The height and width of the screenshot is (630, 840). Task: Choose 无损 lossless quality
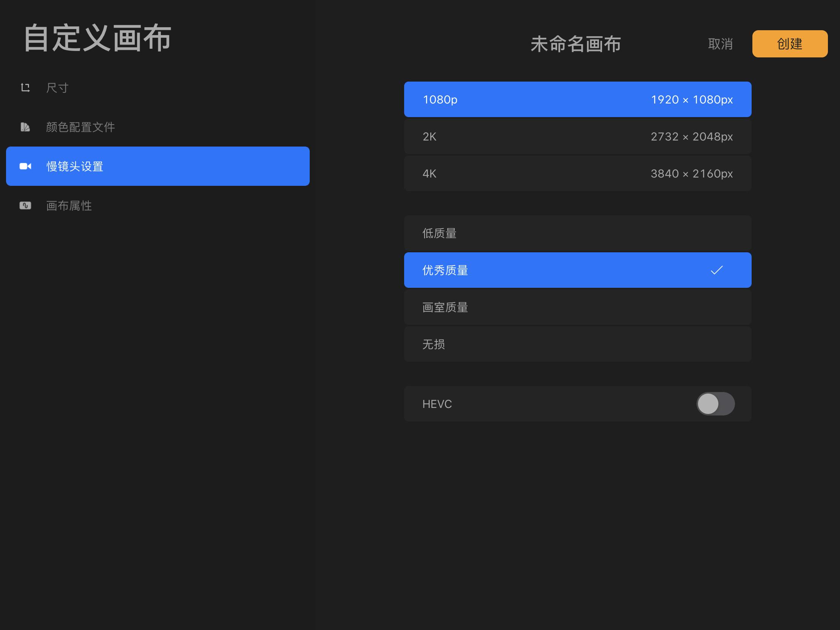577,344
